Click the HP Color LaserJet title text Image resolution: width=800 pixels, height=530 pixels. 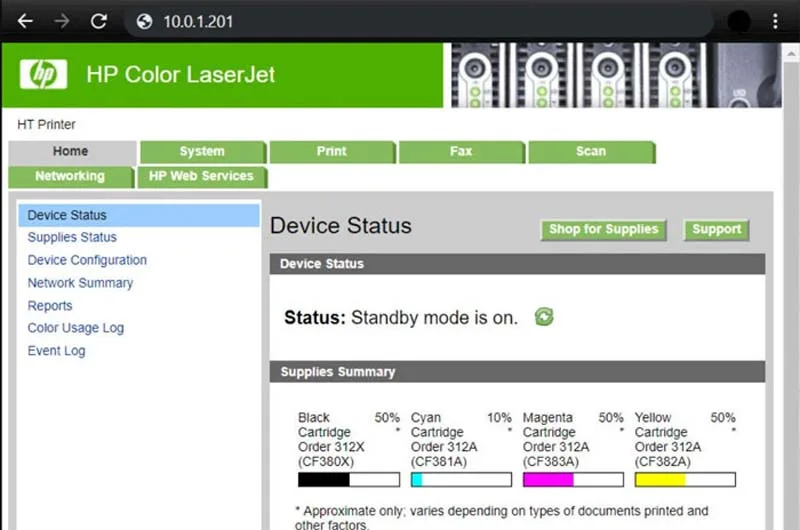(181, 74)
